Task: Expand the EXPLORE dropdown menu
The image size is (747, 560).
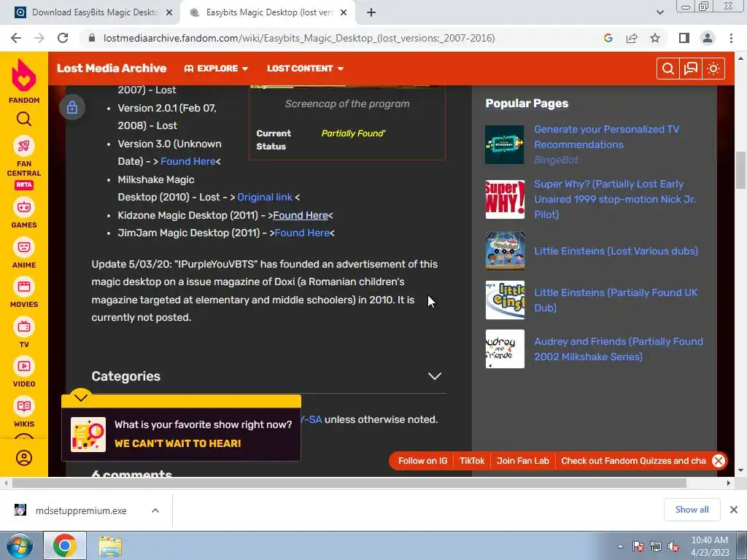Action: (216, 69)
